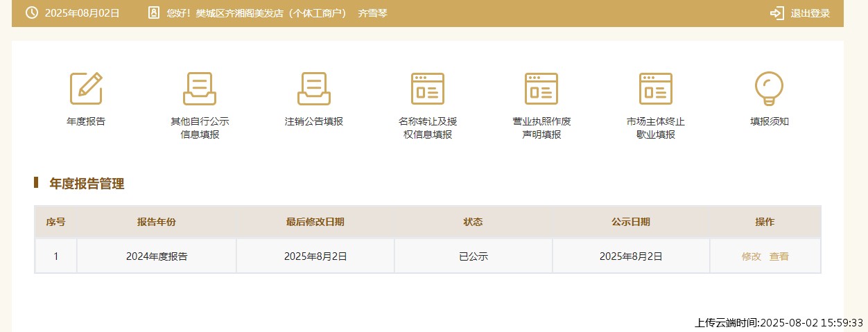Select the 名称转让及授权信息填报 label
Image resolution: width=868 pixels, height=332 pixels.
click(428, 128)
